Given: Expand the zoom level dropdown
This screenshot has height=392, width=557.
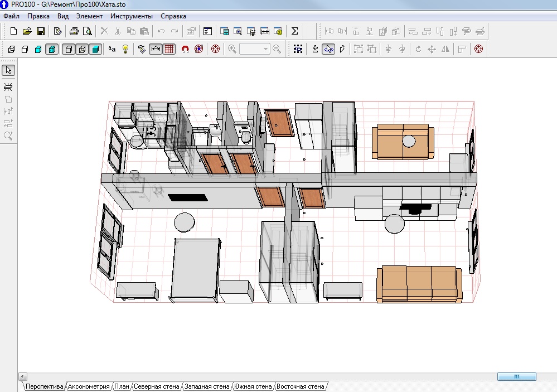Looking at the screenshot, I should (x=265, y=49).
